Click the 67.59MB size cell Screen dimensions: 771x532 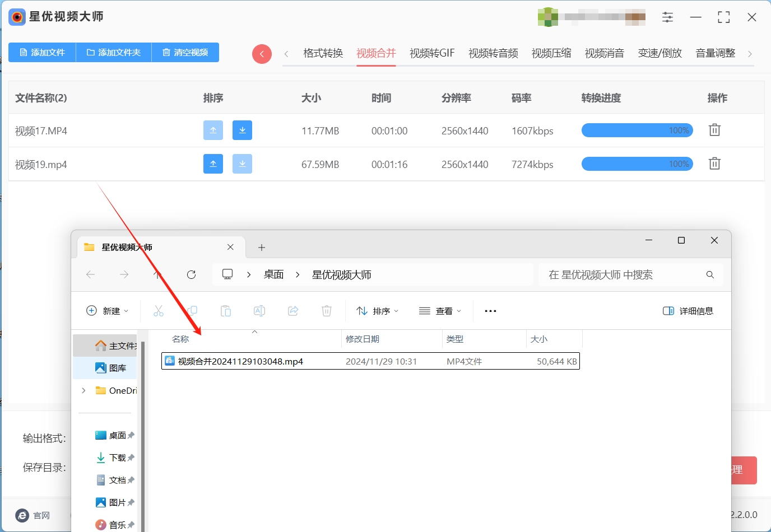click(320, 165)
